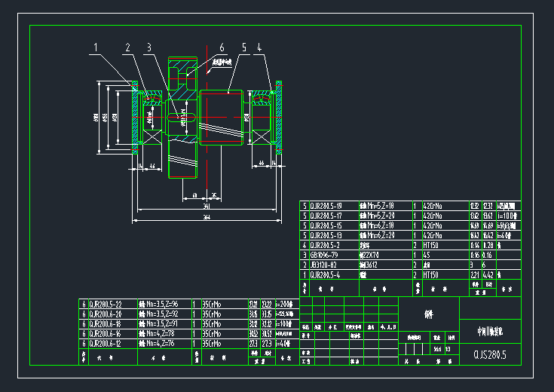Select the dimension 341 below the shaft
Image resolution: width=554 pixels, height=392 pixels.
207,206
